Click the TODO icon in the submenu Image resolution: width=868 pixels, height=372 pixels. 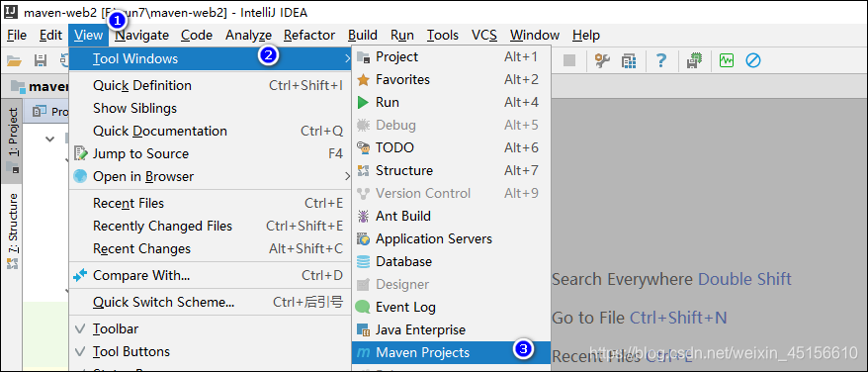363,148
